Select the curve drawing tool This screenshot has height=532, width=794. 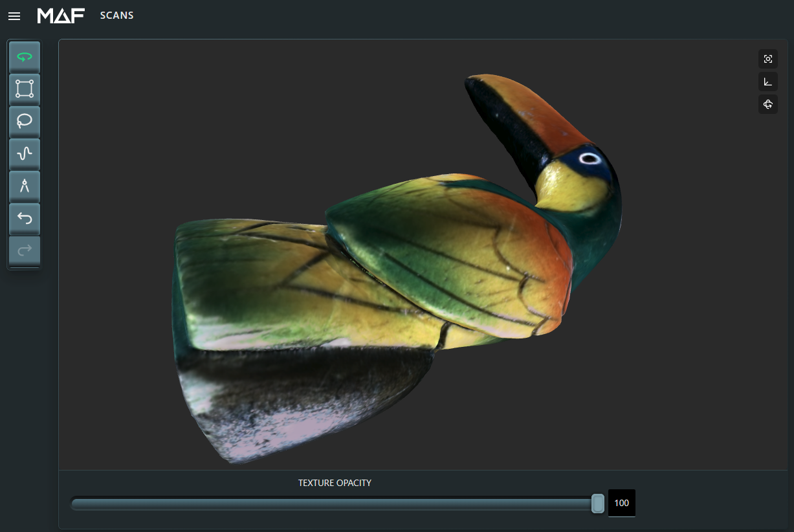pyautogui.click(x=24, y=153)
